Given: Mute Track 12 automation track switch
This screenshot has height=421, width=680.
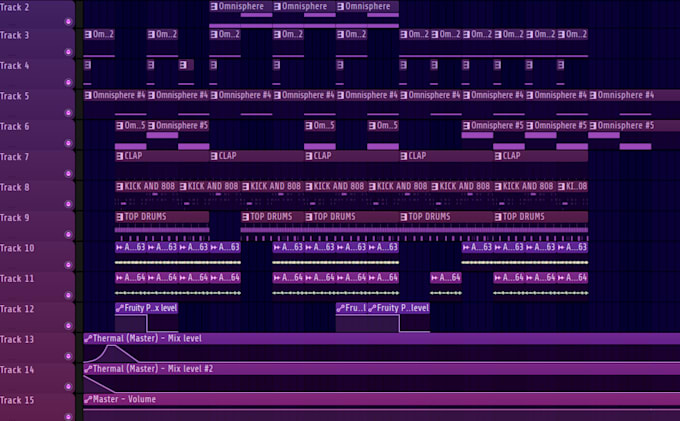Looking at the screenshot, I should (68, 326).
